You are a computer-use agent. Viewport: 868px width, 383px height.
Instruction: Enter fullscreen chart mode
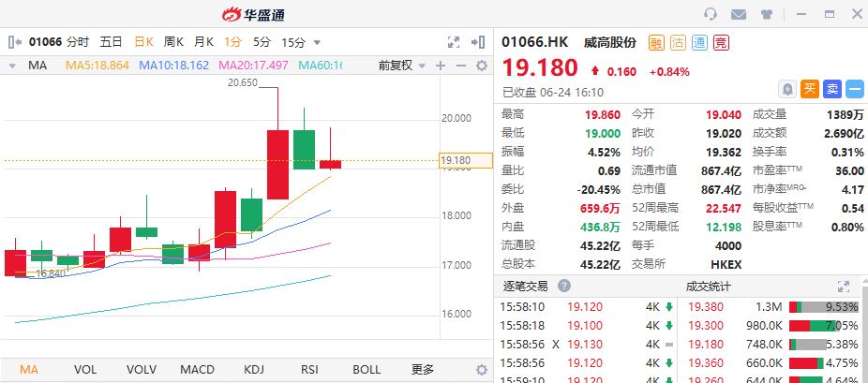(454, 42)
